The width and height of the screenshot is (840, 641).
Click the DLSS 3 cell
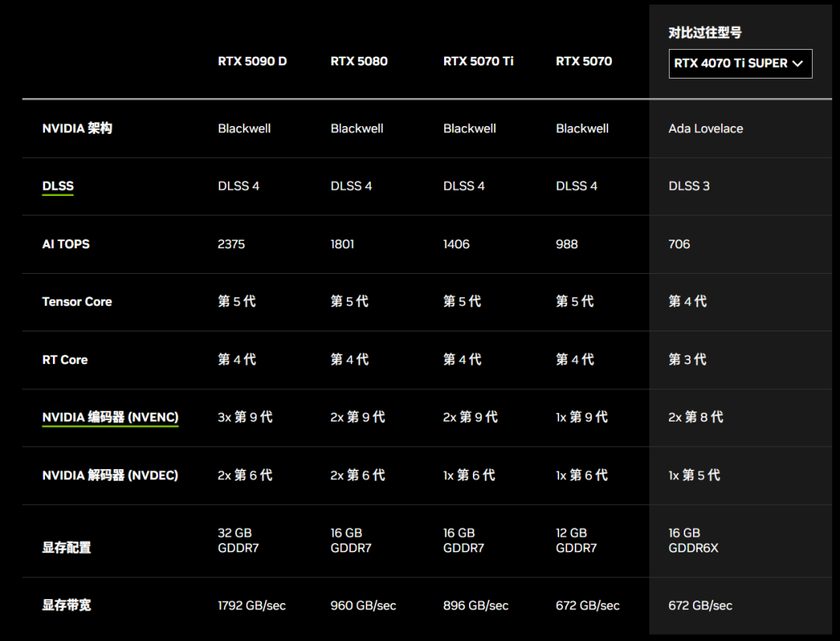pyautogui.click(x=689, y=186)
